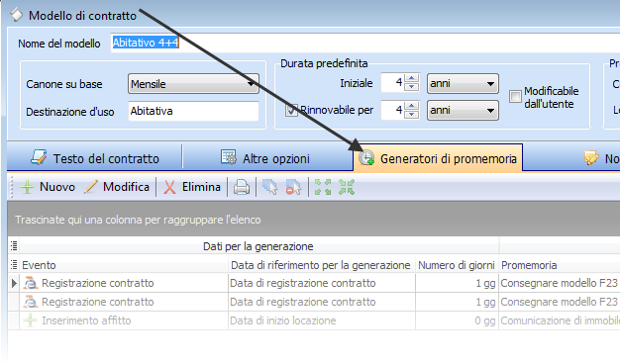Screen dimensions: 620x364
Task: Click the group-by column drop area
Action: click(314, 220)
